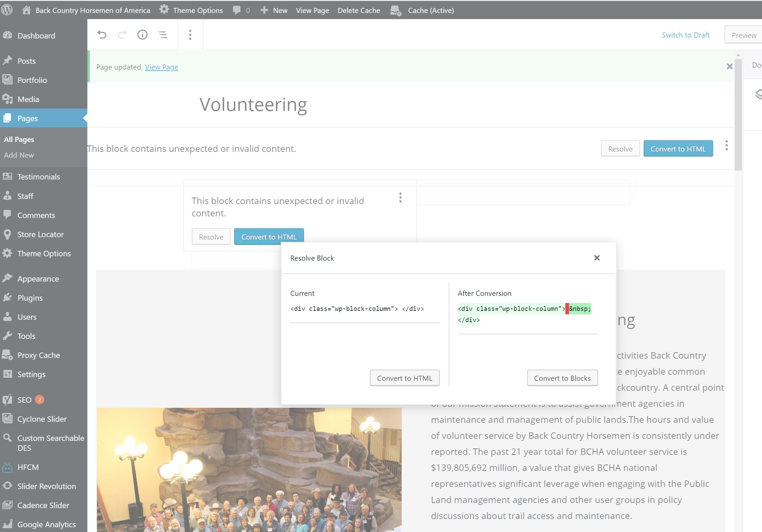Open Theme Options in the sidebar
Viewport: 762px width, 532px height.
pyautogui.click(x=44, y=253)
